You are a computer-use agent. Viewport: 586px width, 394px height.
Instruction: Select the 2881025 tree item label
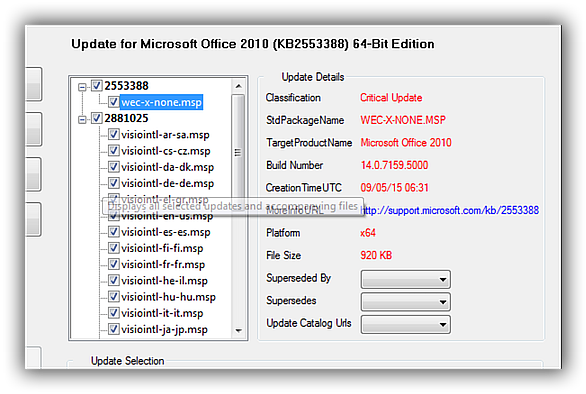tap(126, 118)
